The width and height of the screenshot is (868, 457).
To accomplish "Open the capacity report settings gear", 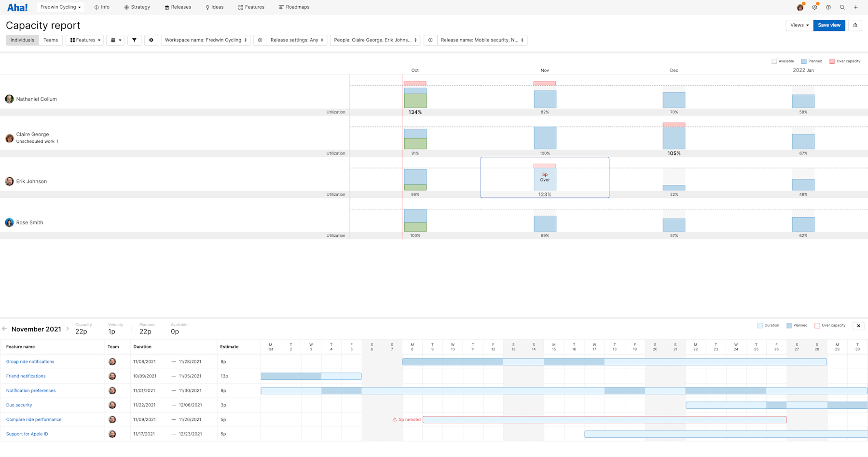I will pyautogui.click(x=151, y=40).
